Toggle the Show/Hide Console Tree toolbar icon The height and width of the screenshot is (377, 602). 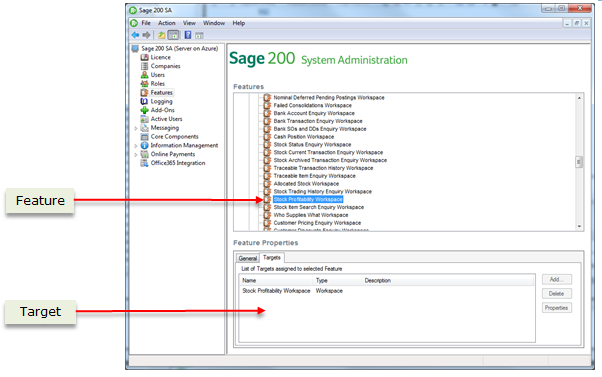(174, 35)
